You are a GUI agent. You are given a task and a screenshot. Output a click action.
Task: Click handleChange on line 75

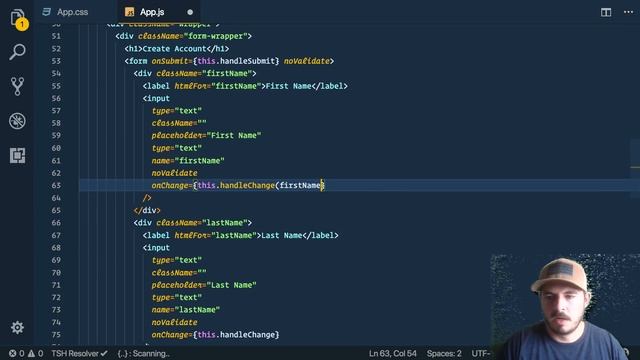247,335
